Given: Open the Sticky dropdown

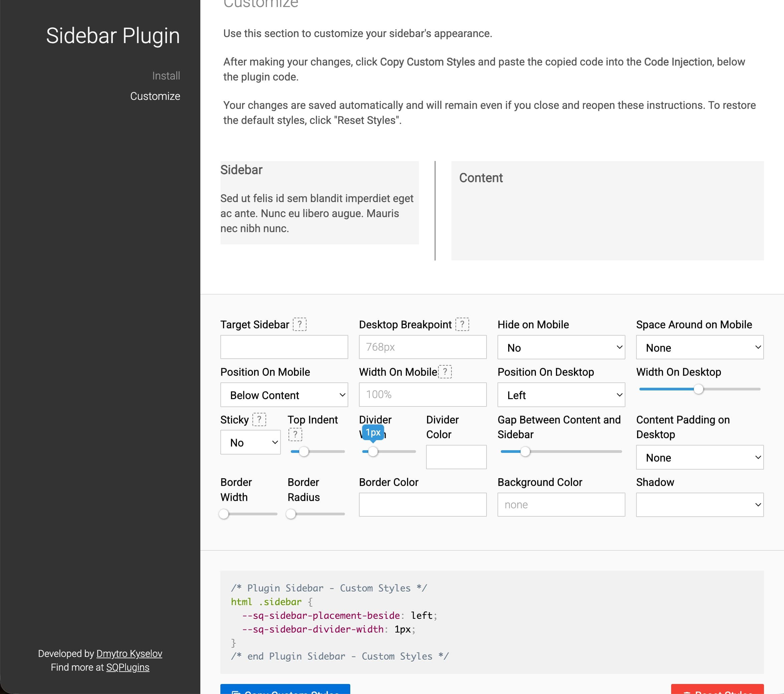Looking at the screenshot, I should point(250,442).
